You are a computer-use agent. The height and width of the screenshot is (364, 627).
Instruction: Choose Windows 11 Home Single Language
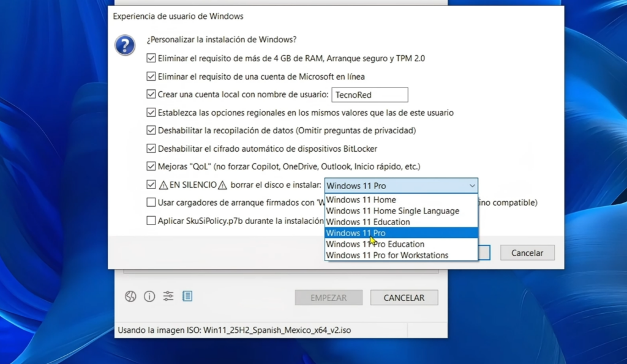tap(401, 211)
